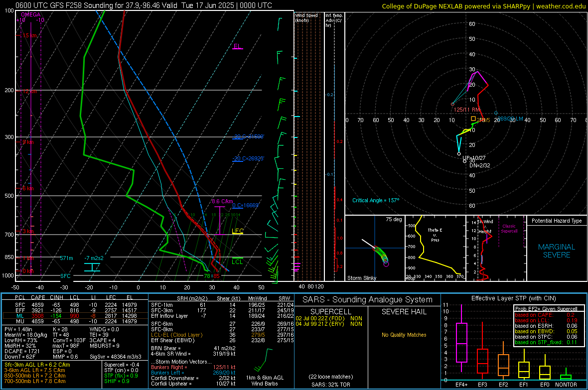Image resolution: width=588 pixels, height=390 pixels.
Task: Select the STP (fix) = 0.9 value
Action: (121, 376)
